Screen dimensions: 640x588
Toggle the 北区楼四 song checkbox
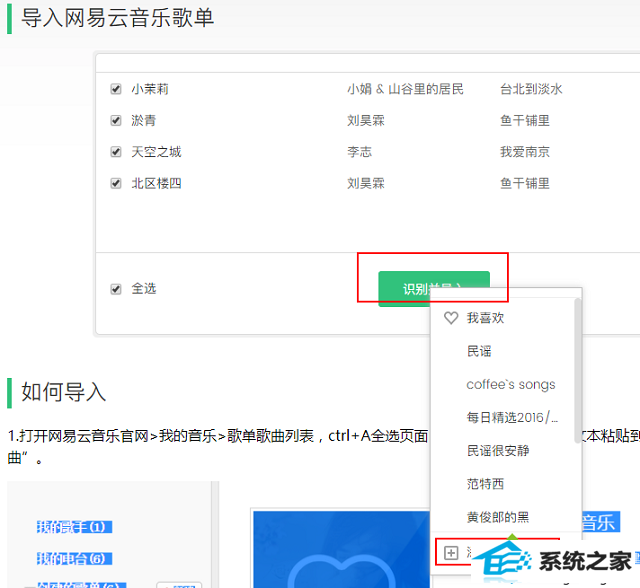116,183
